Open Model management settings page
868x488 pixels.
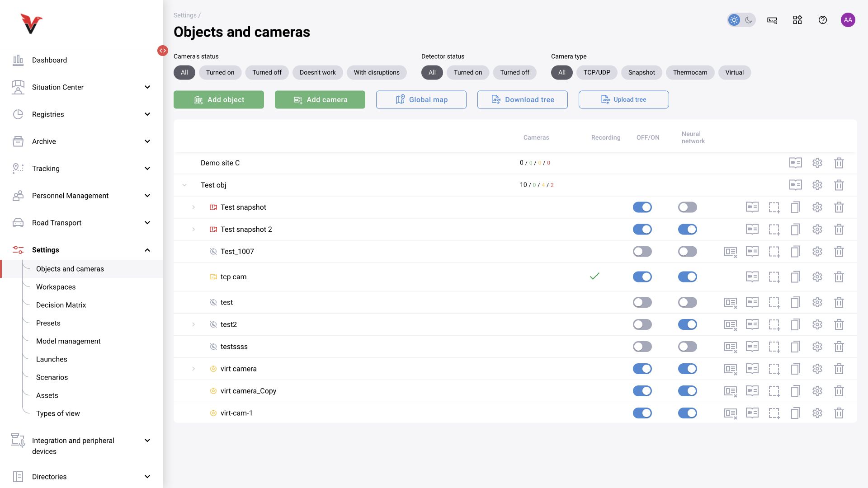click(x=68, y=341)
